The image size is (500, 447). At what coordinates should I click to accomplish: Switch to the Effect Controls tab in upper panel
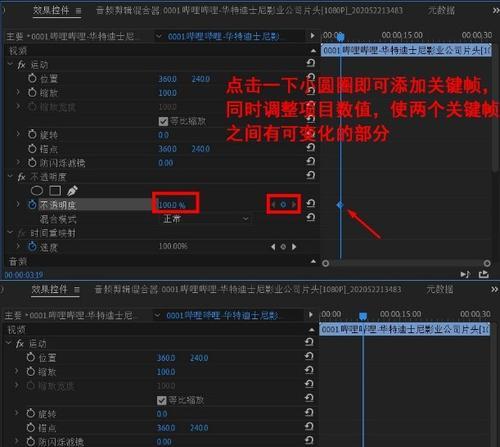(x=51, y=11)
